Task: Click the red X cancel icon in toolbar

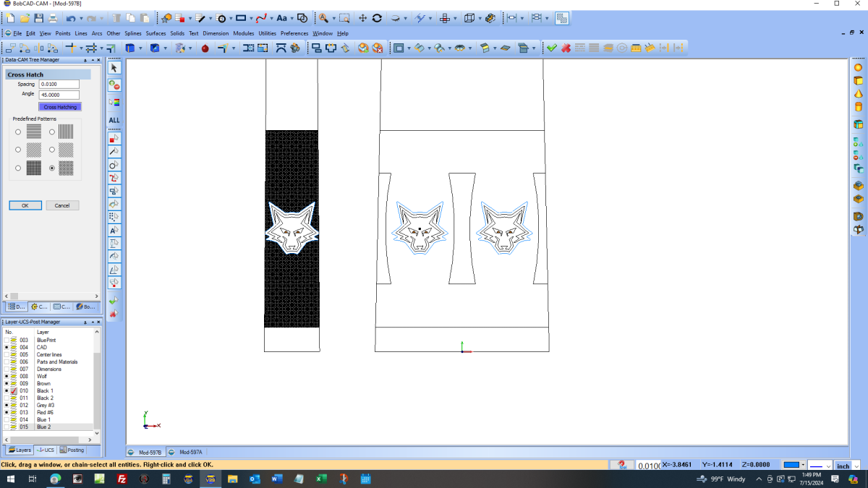Action: (566, 48)
